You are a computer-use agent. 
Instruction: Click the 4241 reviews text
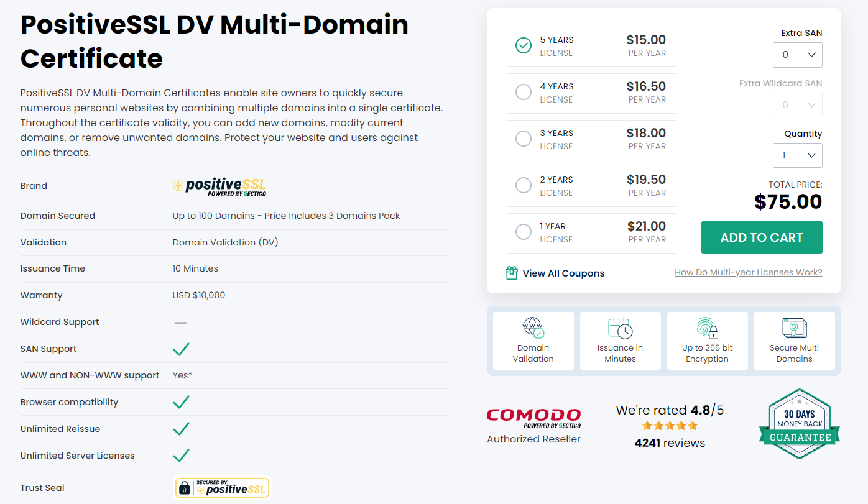pyautogui.click(x=670, y=443)
